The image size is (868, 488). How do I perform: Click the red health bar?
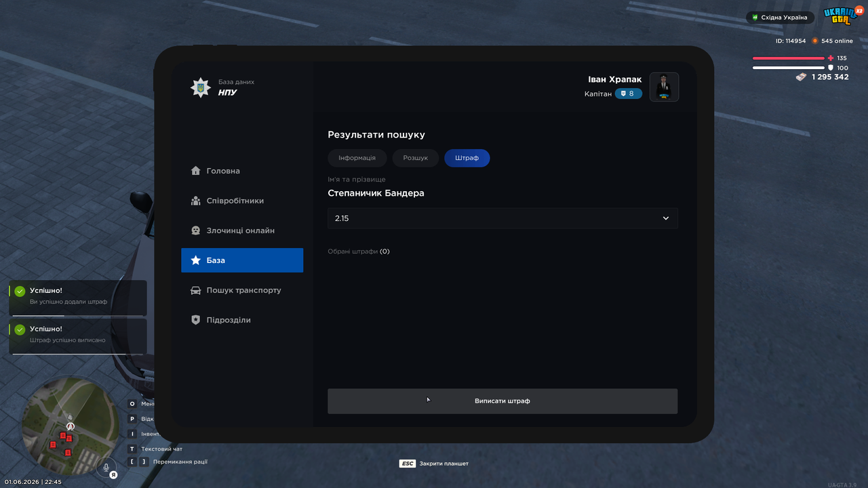[x=789, y=58]
